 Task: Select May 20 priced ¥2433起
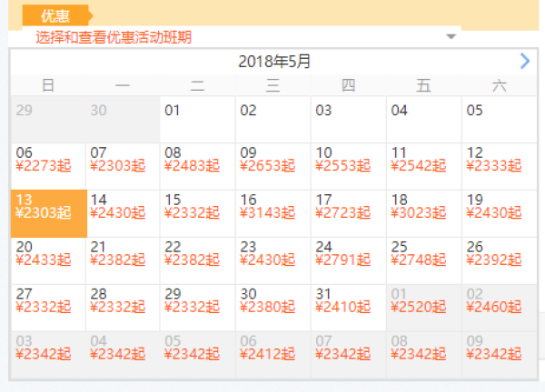click(49, 260)
